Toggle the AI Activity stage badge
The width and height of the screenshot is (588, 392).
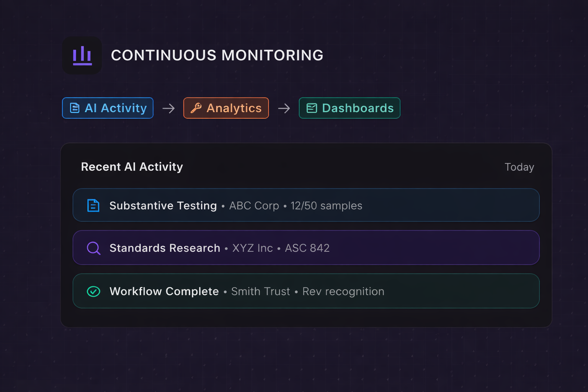tap(108, 108)
